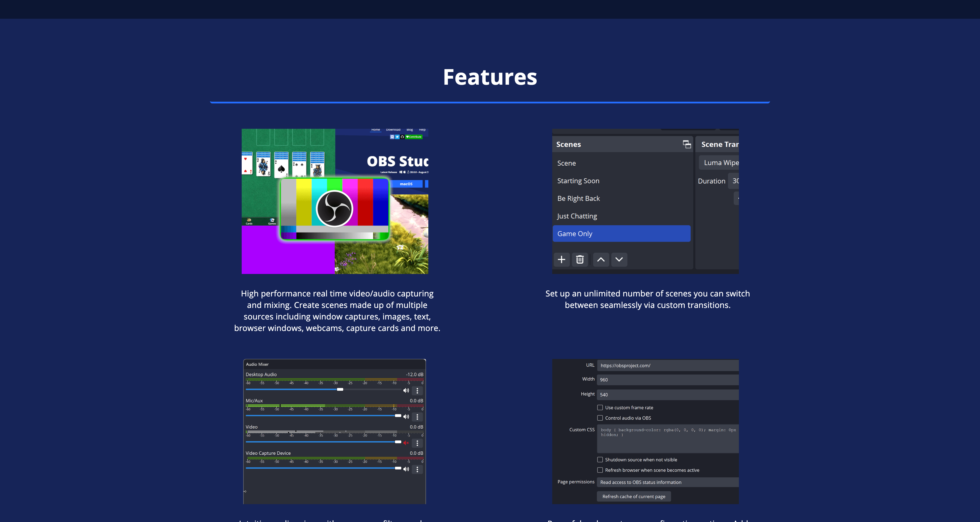Open the Luma Wipe transition dropdown
This screenshot has height=522, width=980.
[x=719, y=162]
